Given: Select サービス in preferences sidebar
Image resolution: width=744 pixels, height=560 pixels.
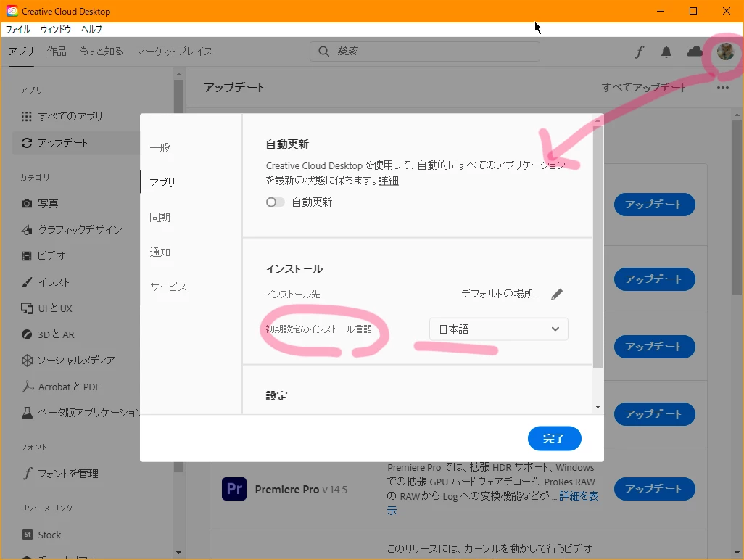Looking at the screenshot, I should (168, 287).
